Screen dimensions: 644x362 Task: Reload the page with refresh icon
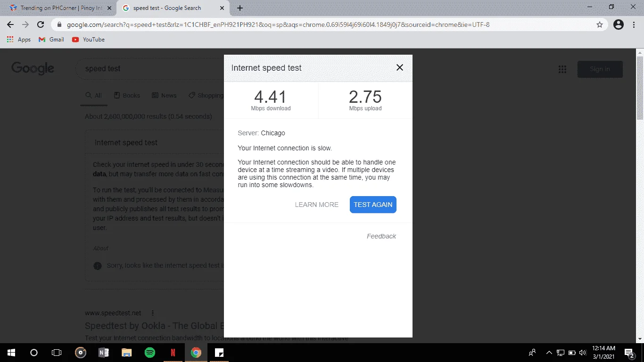41,25
